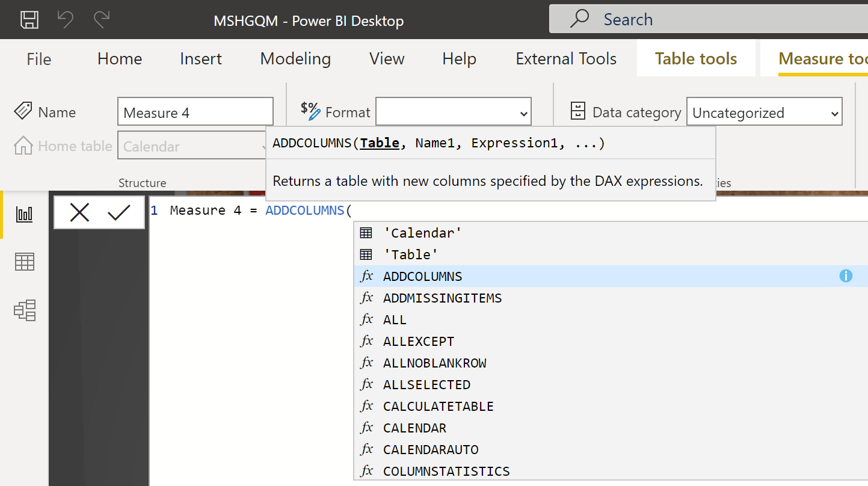Open the External Tools tab
The image size is (868, 486).
[566, 58]
